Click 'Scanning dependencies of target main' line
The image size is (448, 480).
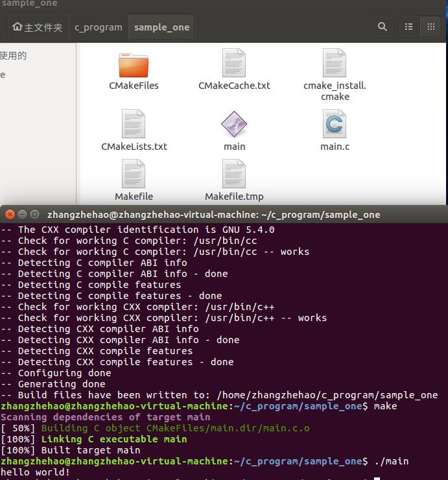tap(106, 417)
